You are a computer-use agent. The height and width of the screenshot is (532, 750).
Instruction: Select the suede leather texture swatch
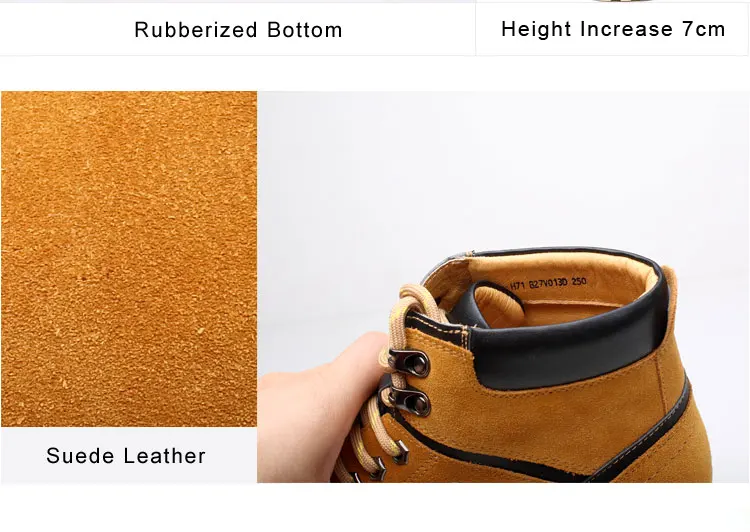(129, 259)
